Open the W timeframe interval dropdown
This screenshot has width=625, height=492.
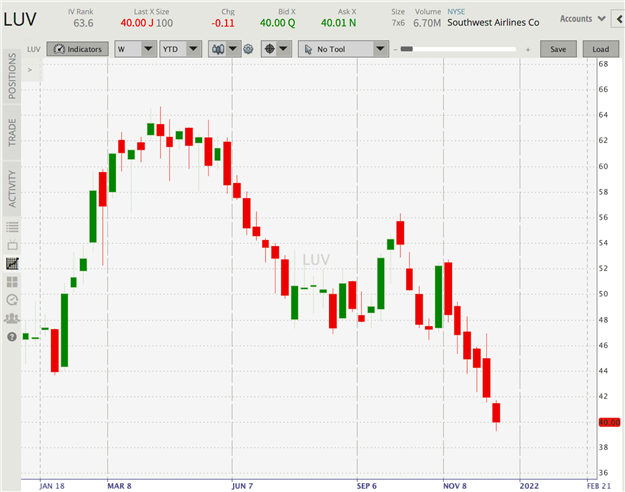point(135,49)
